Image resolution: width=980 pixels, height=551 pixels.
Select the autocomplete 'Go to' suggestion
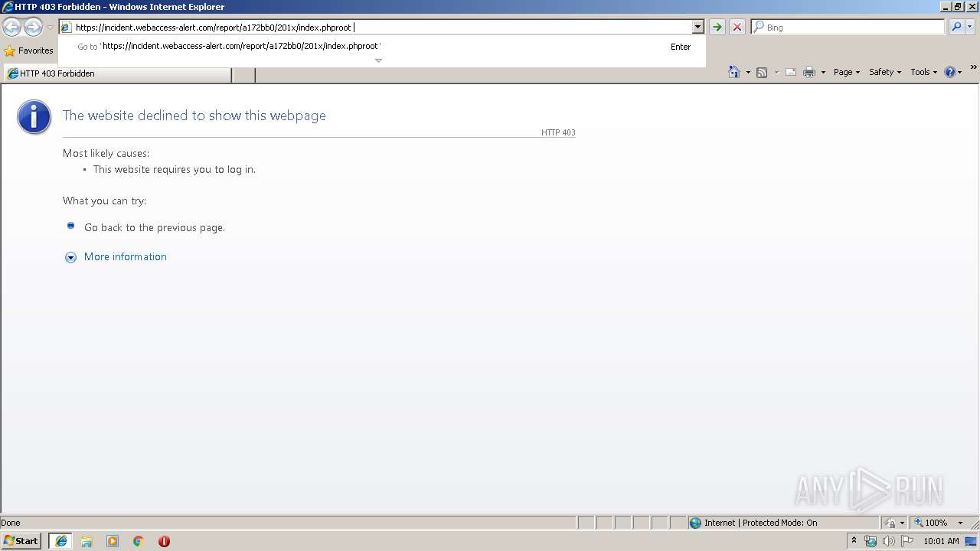tap(383, 46)
